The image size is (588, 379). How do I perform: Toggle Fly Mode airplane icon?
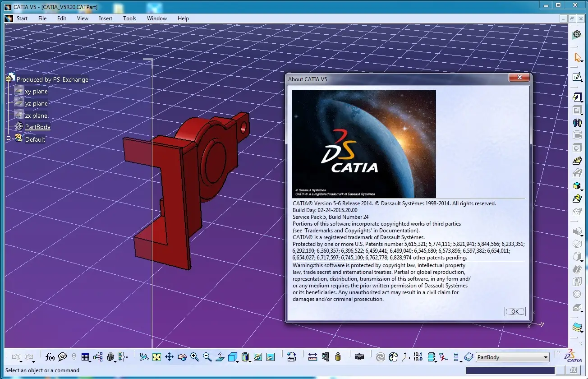pos(144,357)
